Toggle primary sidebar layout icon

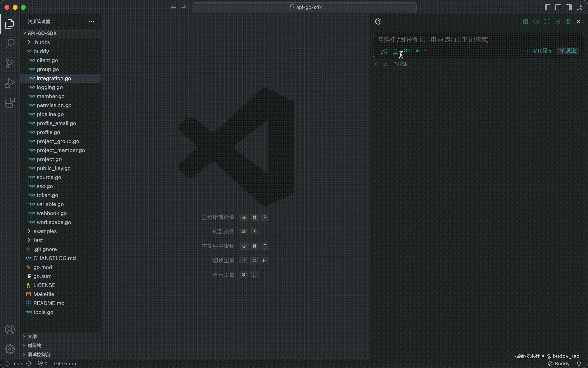547,7
